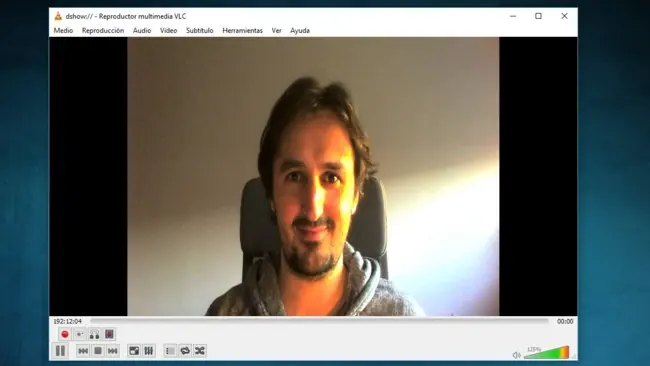Open the Herramientas menu
650x366 pixels.
point(243,30)
